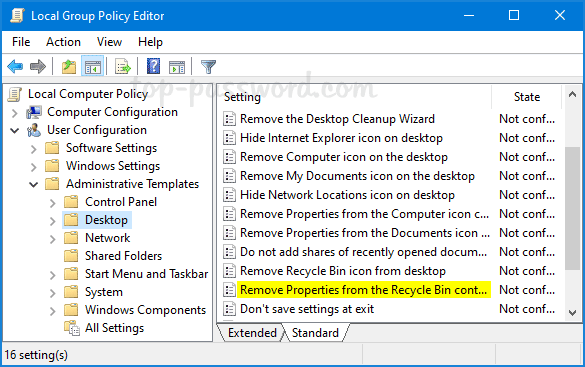This screenshot has width=585, height=367.
Task: Select the Administrative Templates tree item
Action: coord(132,184)
